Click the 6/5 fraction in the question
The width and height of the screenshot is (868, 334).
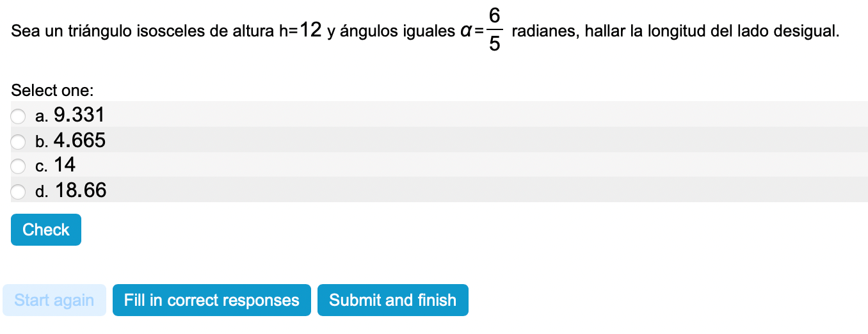pyautogui.click(x=494, y=31)
